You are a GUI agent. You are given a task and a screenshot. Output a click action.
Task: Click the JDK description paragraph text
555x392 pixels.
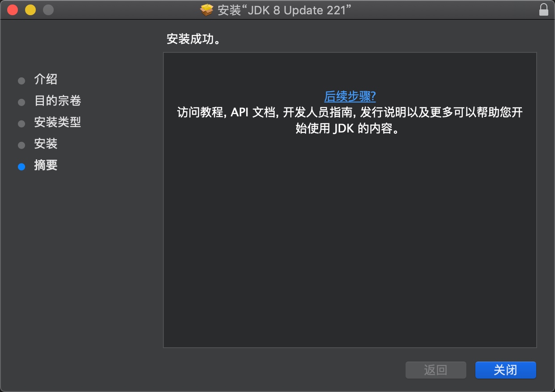point(350,120)
